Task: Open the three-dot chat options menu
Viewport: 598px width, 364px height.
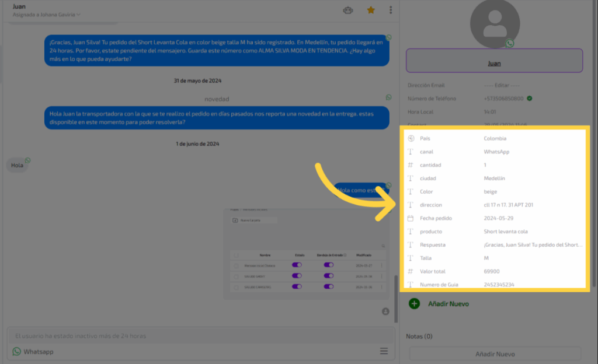Action: [x=391, y=10]
